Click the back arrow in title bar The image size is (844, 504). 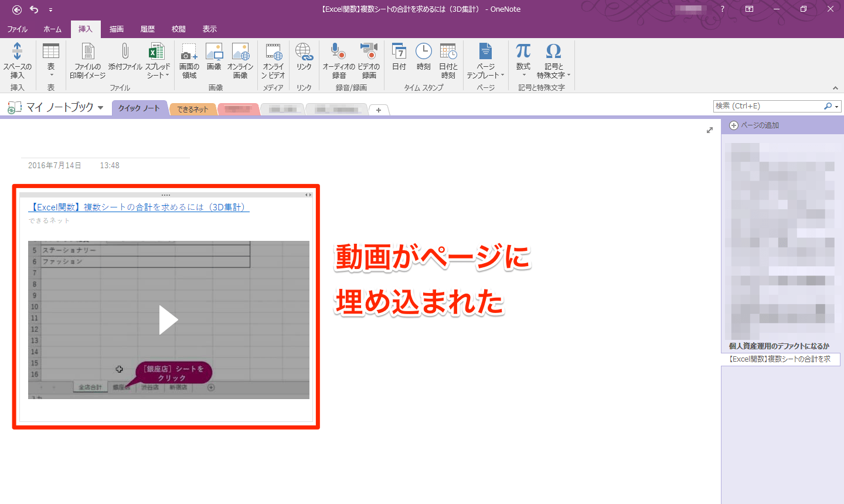[16, 9]
